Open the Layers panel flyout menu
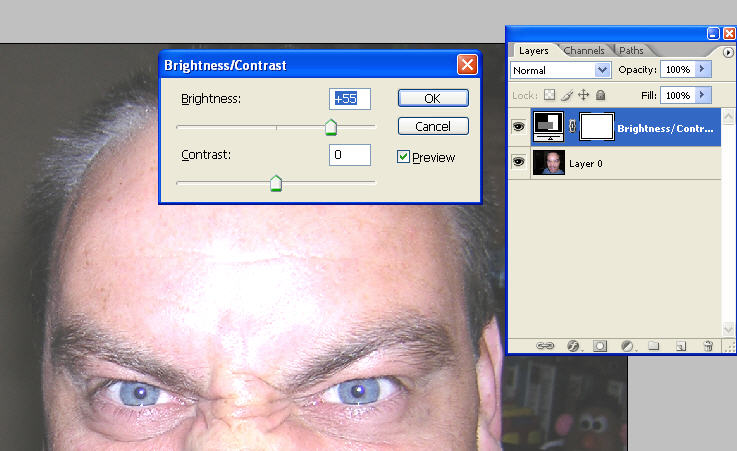 pos(728,52)
